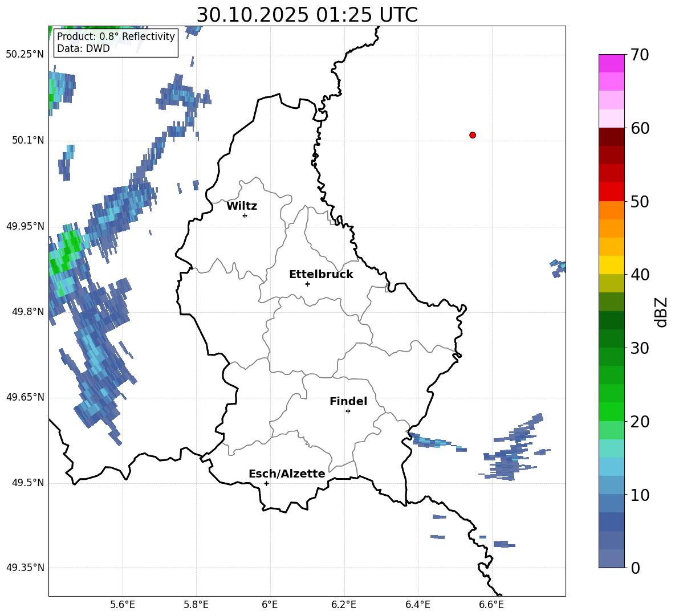675x616 pixels.
Task: Click the Product: 0.8° Reflectivity text
Action: pos(116,36)
